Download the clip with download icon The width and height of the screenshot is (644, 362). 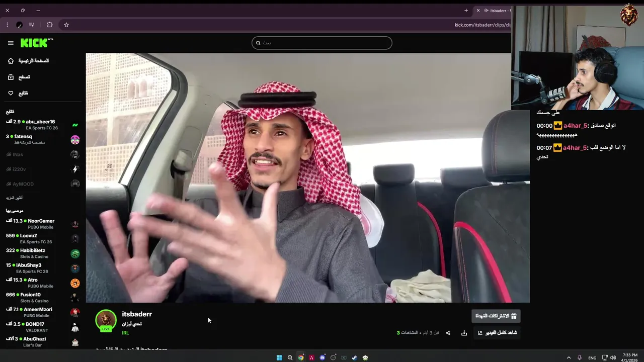(464, 333)
